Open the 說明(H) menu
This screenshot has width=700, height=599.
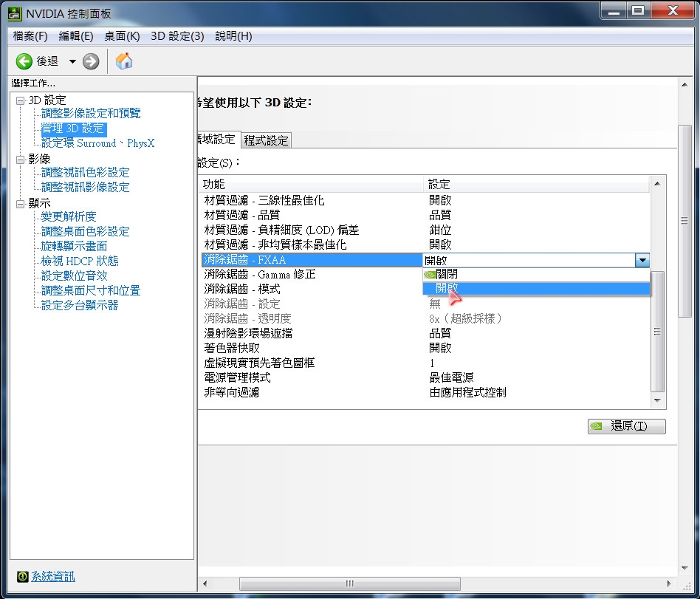[x=233, y=36]
